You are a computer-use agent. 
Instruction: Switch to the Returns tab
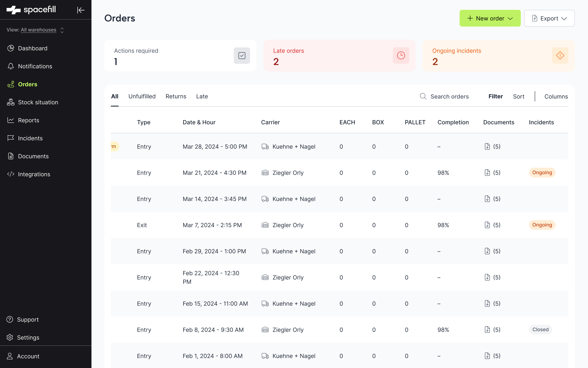176,96
